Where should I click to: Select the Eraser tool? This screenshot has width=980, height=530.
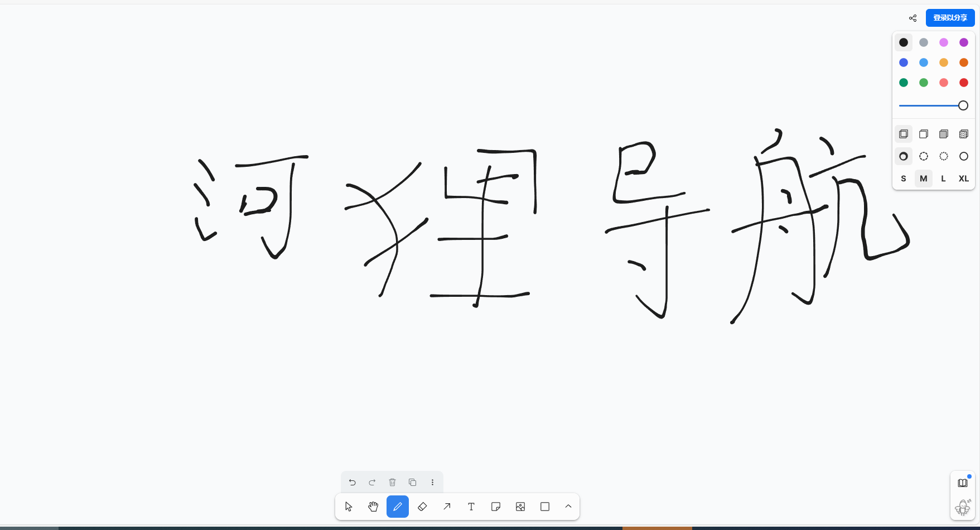point(422,507)
